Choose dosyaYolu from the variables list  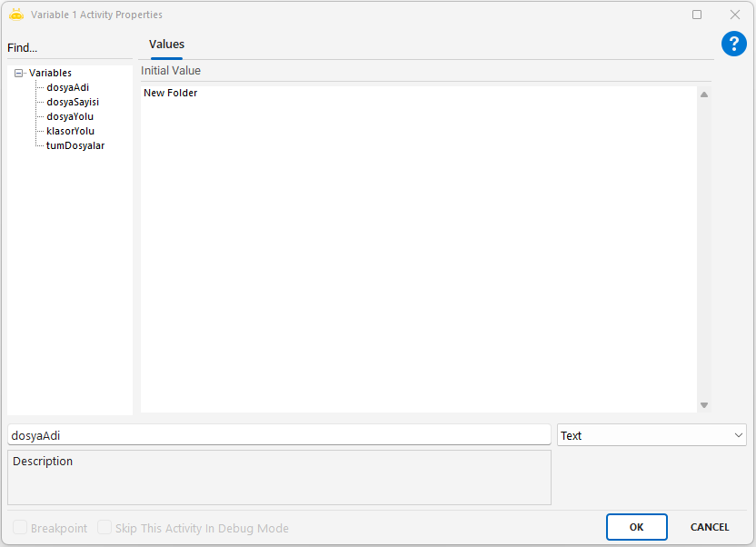pos(70,116)
